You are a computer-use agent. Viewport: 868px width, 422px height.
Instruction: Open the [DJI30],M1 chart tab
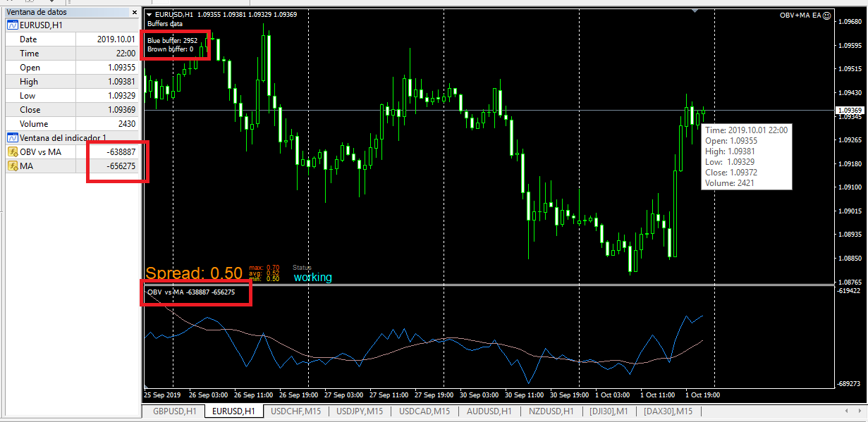click(x=609, y=411)
